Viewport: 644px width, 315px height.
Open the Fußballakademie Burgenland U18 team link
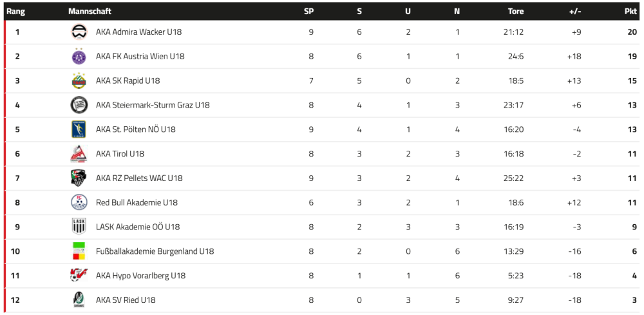(155, 251)
